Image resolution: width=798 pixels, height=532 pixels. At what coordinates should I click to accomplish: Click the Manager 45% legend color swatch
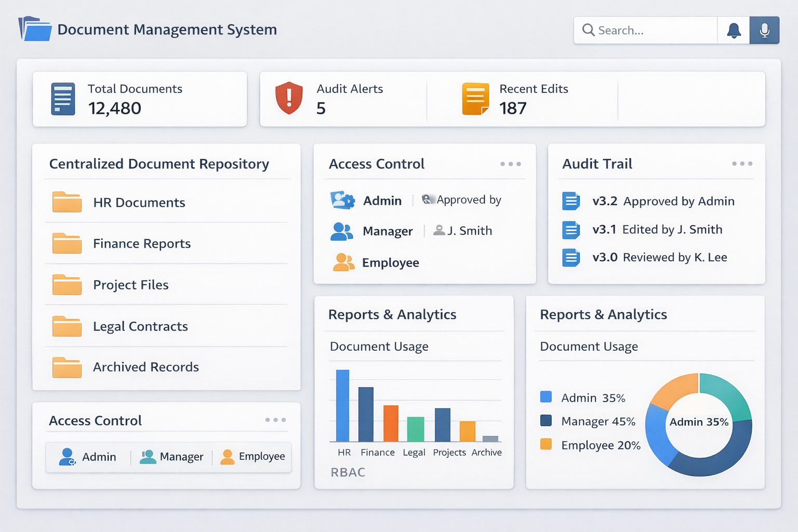coord(546,420)
